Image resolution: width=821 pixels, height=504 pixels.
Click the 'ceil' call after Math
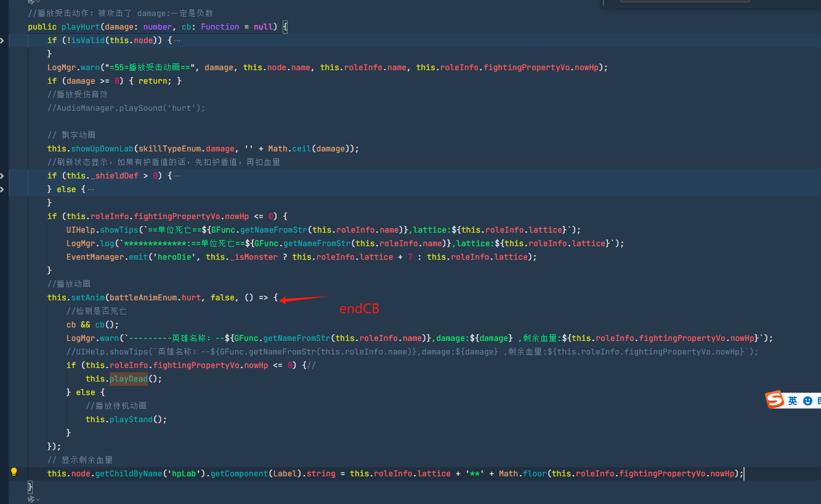(302, 149)
